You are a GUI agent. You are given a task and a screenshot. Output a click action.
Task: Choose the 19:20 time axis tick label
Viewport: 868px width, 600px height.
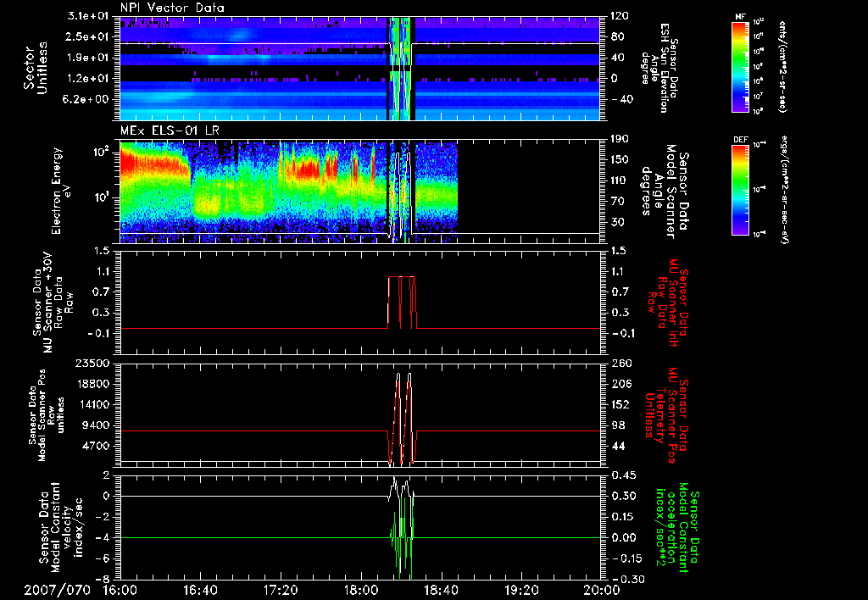pyautogui.click(x=520, y=589)
